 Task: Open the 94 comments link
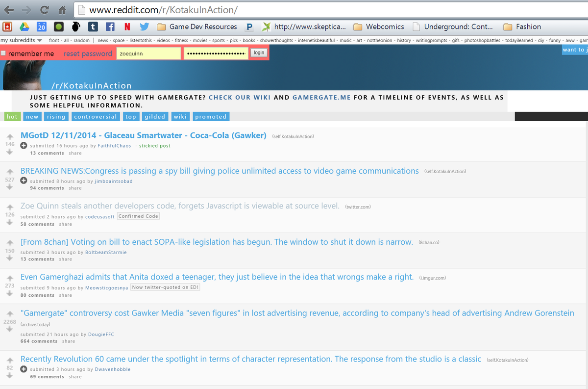pos(47,188)
